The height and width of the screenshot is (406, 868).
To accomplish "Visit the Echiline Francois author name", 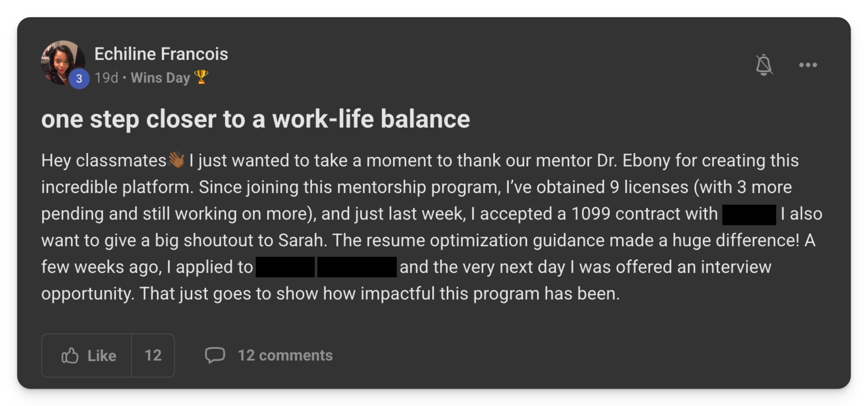I will (161, 54).
